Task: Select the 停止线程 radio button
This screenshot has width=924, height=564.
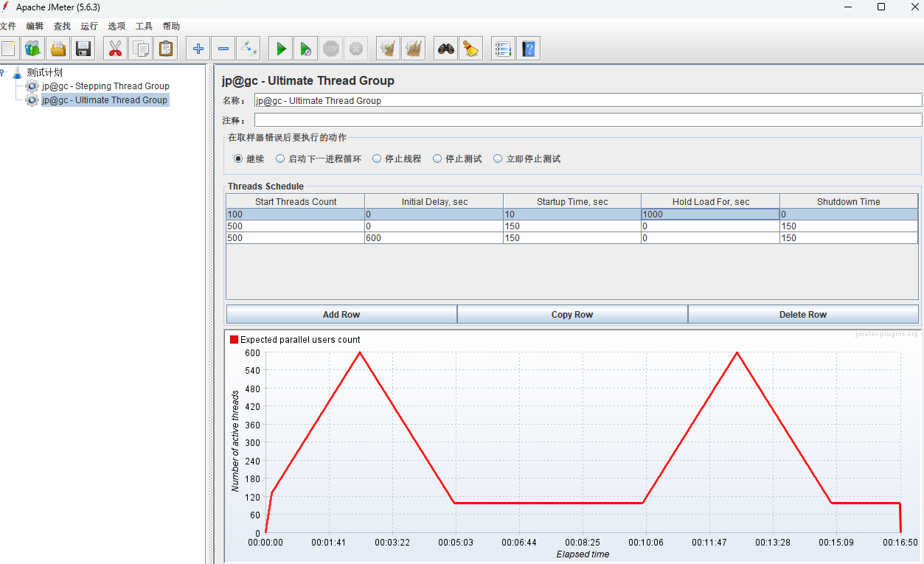Action: point(377,159)
